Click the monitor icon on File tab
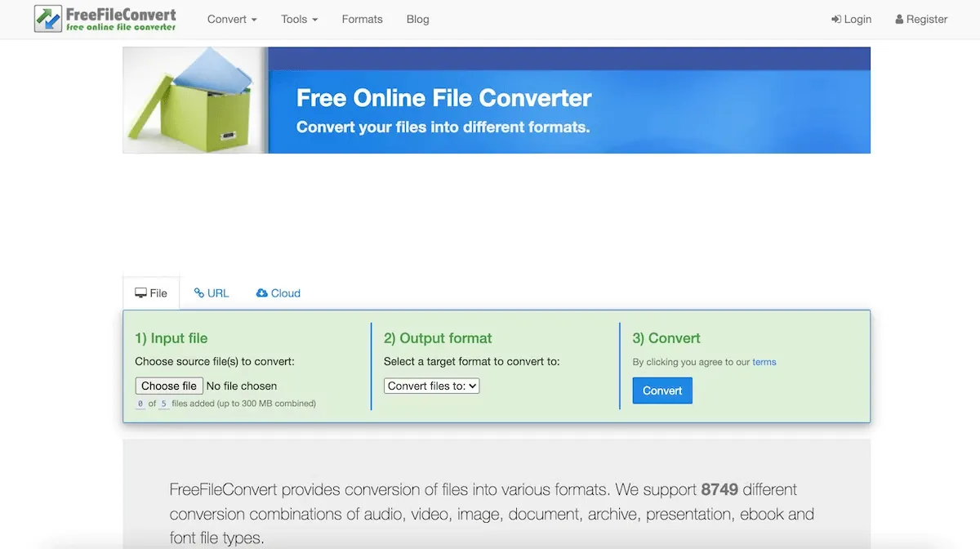This screenshot has height=549, width=980. (x=140, y=293)
